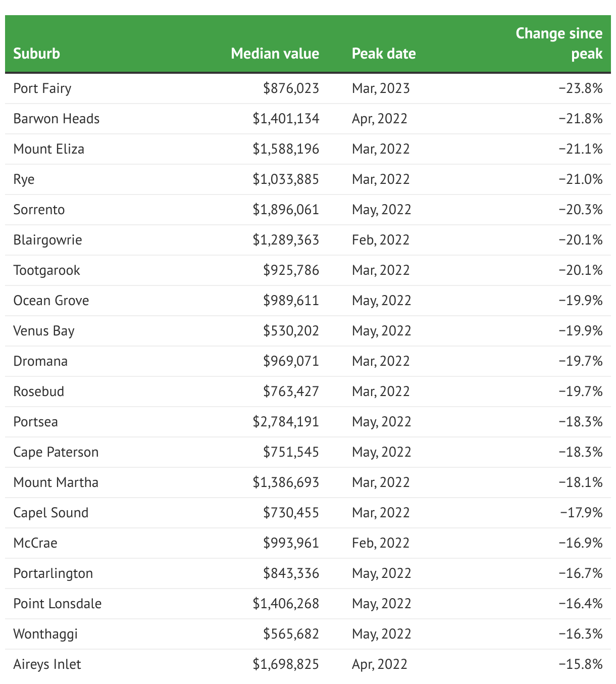The height and width of the screenshot is (684, 616).
Task: Select the Cape Paterson suburb cell
Action: point(56,452)
